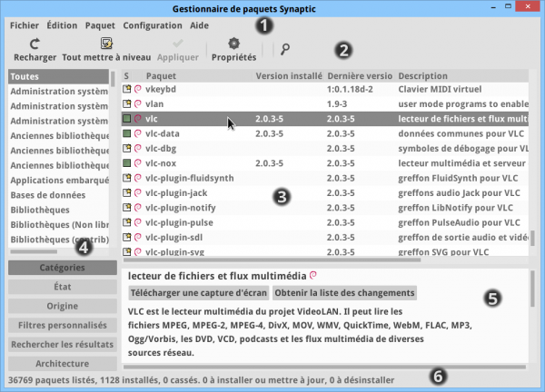Viewport: 545px width, 392px height.
Task: Click Debian swirl icon on vlc-plugin-notify row
Action: (138, 208)
